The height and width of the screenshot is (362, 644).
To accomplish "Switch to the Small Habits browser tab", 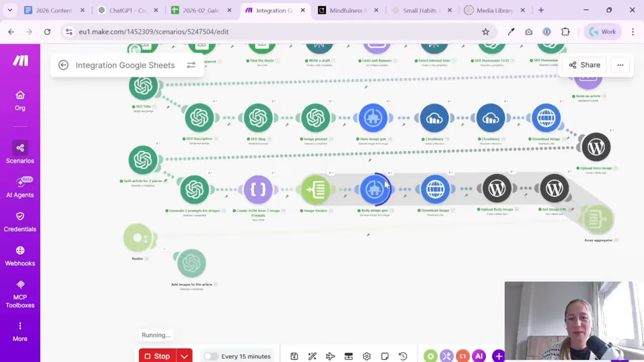I will tap(421, 10).
